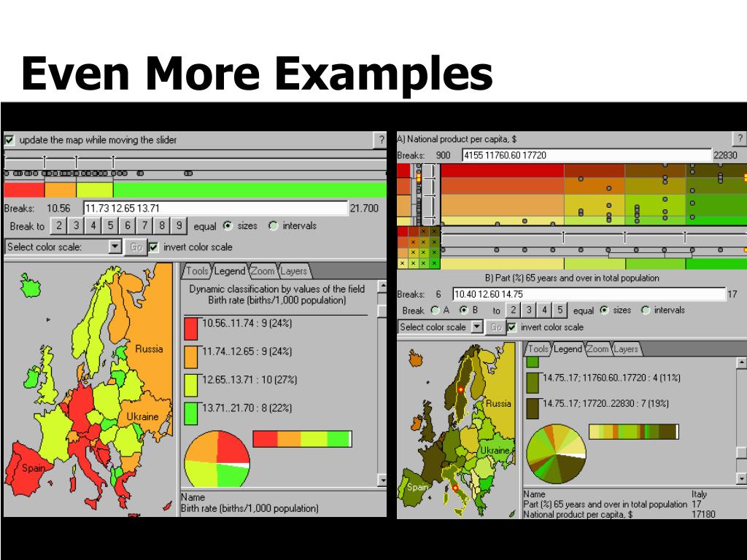Image resolution: width=747 pixels, height=560 pixels.
Task: Open left panel Select color scale dropdown
Action: [115, 246]
